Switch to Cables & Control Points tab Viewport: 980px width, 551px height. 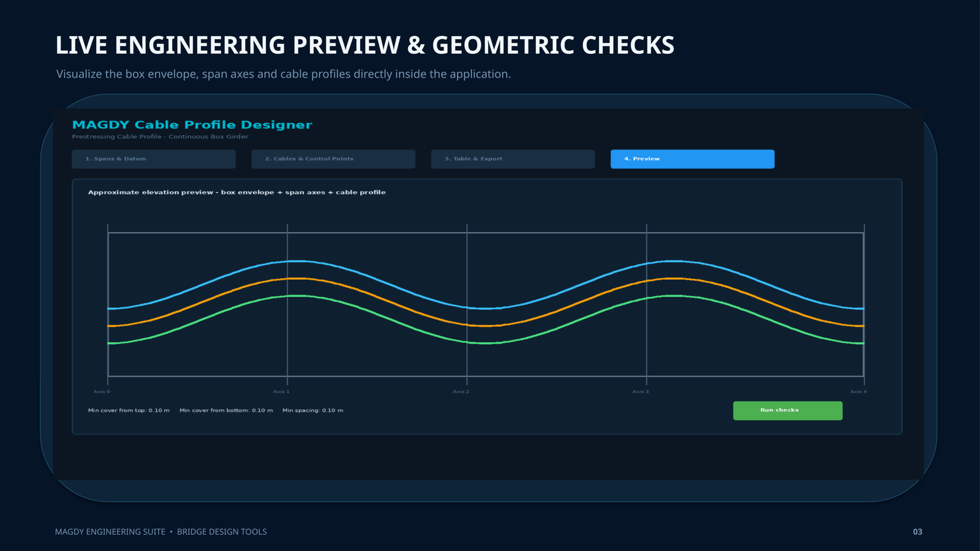pos(333,159)
